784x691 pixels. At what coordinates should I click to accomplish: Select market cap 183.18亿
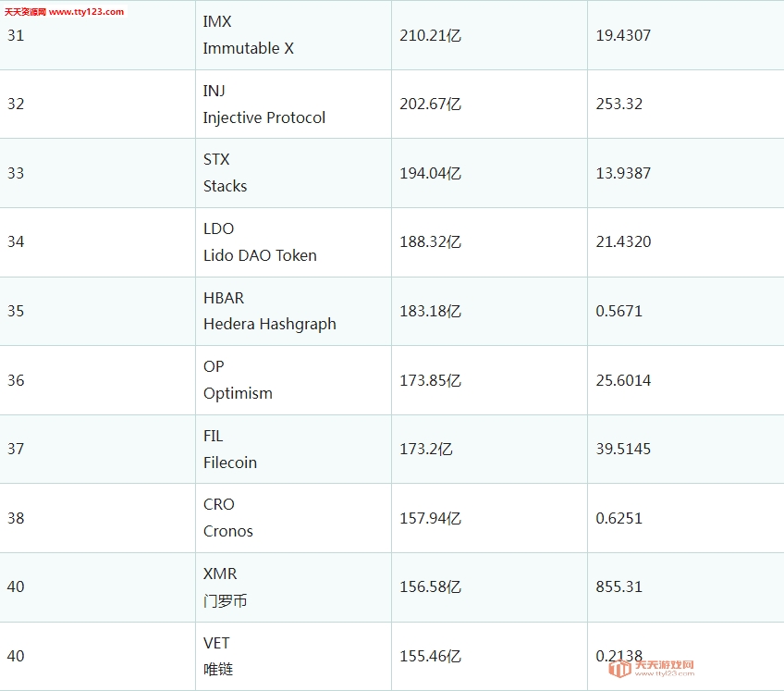(x=430, y=311)
